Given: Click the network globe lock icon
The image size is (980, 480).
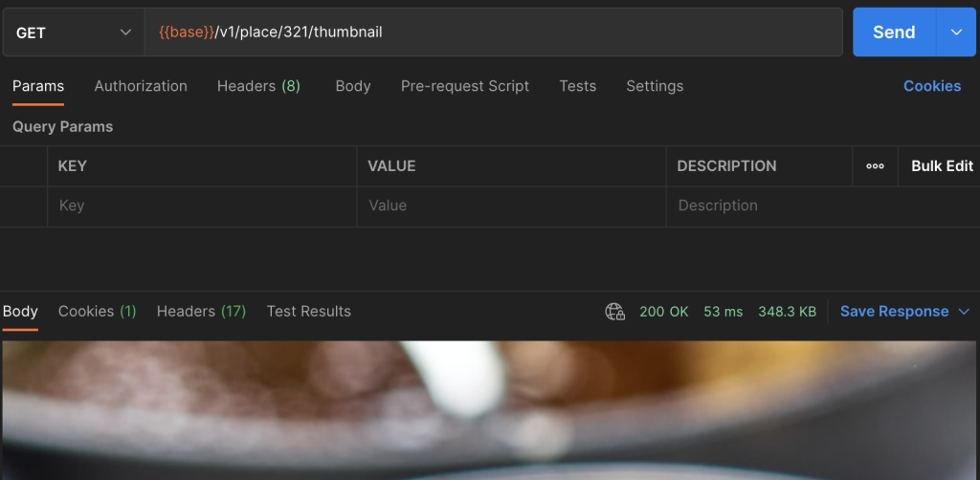Looking at the screenshot, I should (x=615, y=312).
